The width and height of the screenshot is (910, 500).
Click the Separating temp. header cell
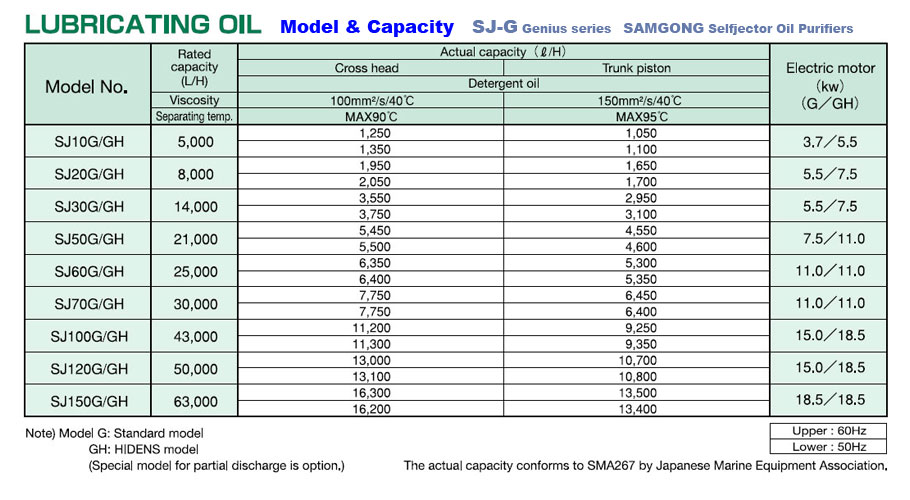tap(194, 116)
